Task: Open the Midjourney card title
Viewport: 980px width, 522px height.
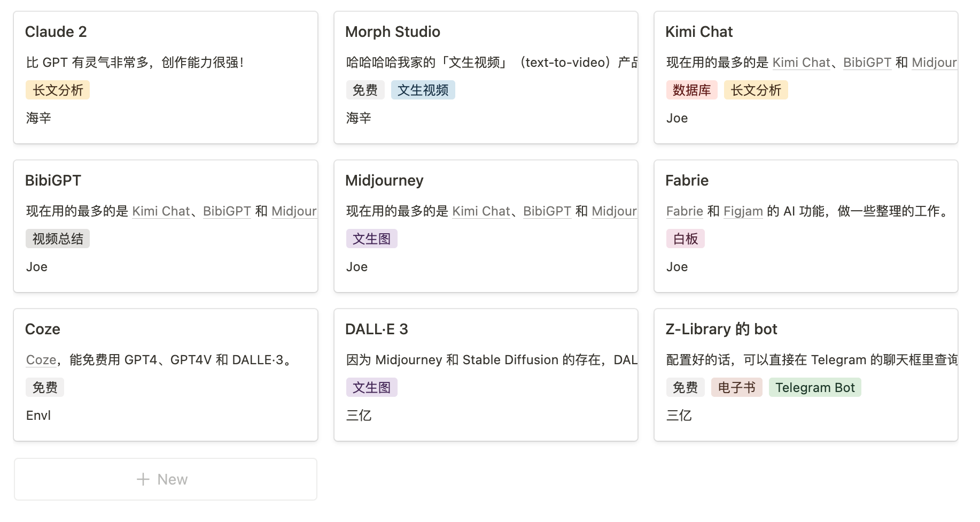Action: [x=384, y=181]
